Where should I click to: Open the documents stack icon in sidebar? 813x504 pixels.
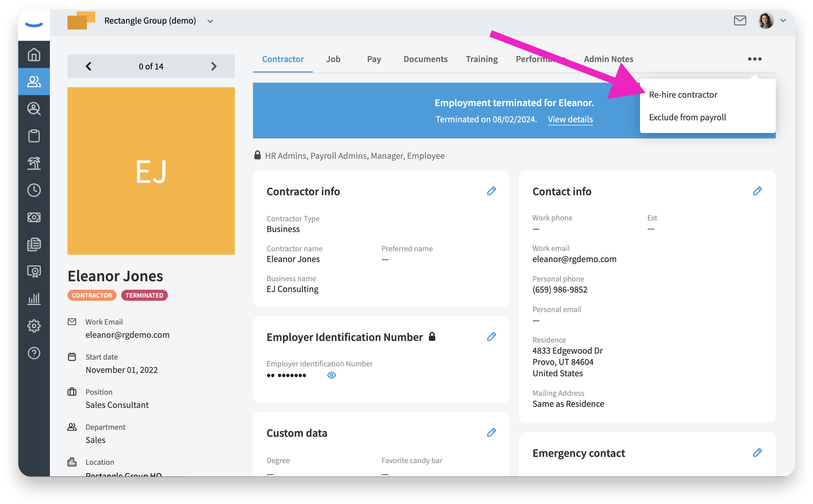[x=34, y=244]
